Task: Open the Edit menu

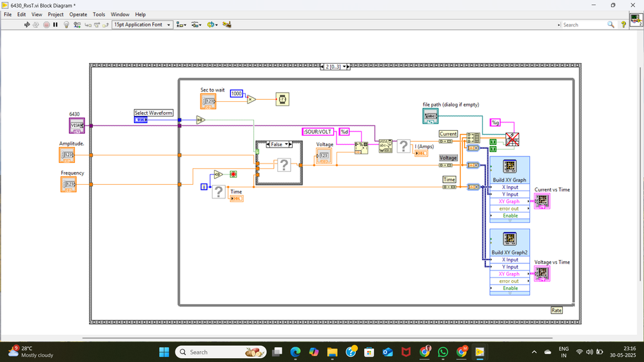Action: pyautogui.click(x=21, y=14)
